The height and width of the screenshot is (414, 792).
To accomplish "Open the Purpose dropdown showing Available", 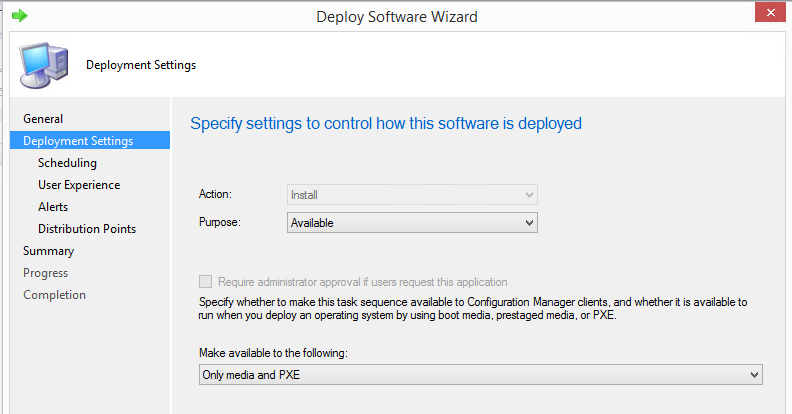I will [x=412, y=223].
